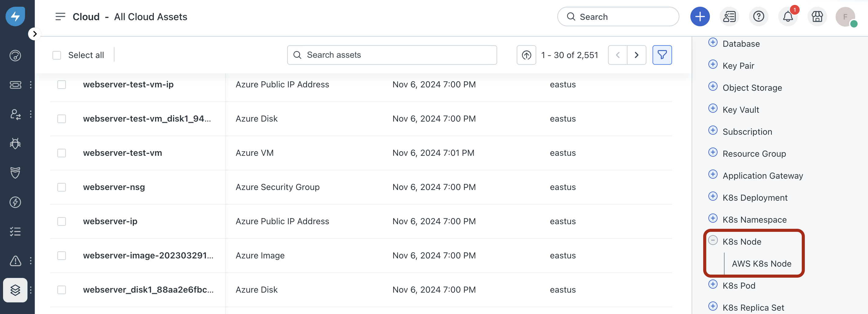Expand the K8s Pod filter category
Image resolution: width=868 pixels, height=314 pixels.
pos(713,284)
